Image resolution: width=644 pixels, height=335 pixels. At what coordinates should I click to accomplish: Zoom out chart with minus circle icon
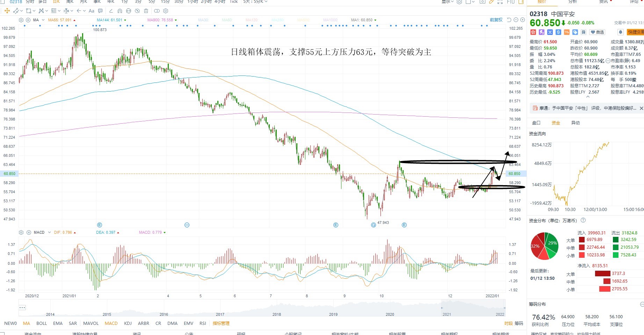[516, 20]
